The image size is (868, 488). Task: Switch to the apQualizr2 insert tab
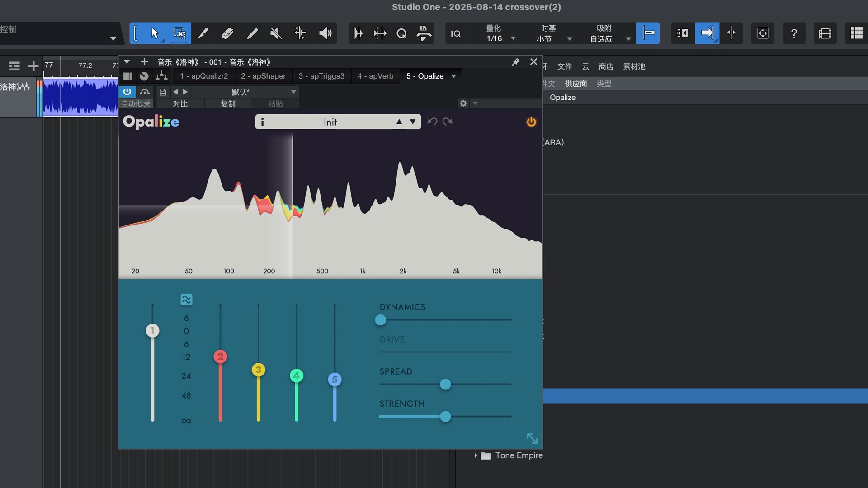pyautogui.click(x=204, y=76)
